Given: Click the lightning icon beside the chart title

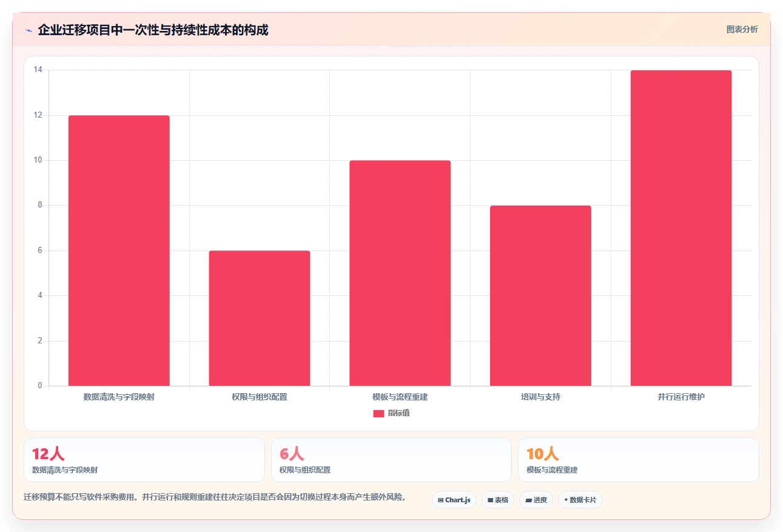Looking at the screenshot, I should (29, 30).
